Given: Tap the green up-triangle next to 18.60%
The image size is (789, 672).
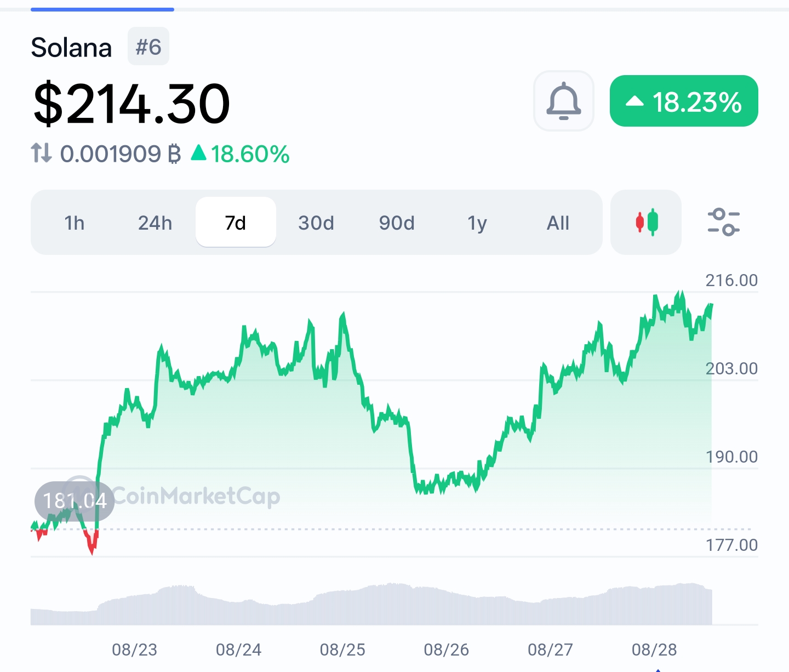Looking at the screenshot, I should 198,153.
